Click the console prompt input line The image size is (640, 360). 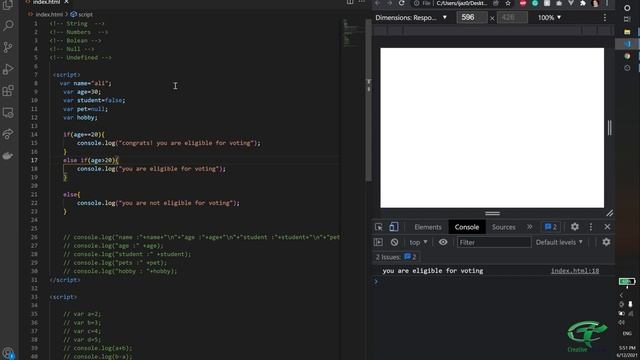point(493,281)
